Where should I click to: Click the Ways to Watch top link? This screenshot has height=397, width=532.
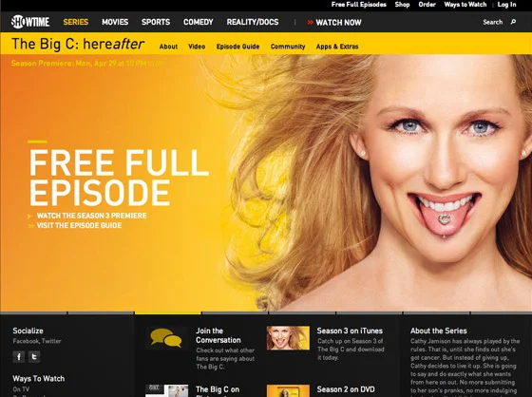pyautogui.click(x=465, y=5)
